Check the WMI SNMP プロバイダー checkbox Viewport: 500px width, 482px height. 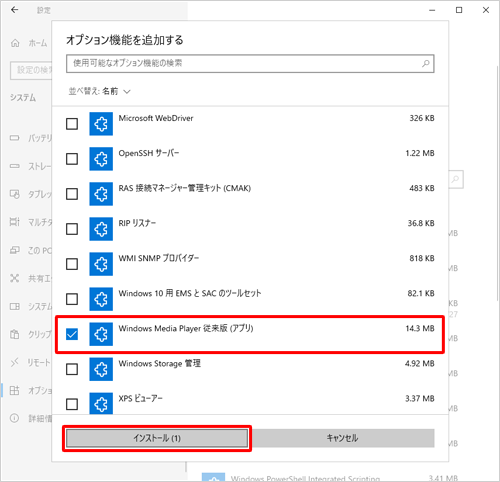[72, 264]
